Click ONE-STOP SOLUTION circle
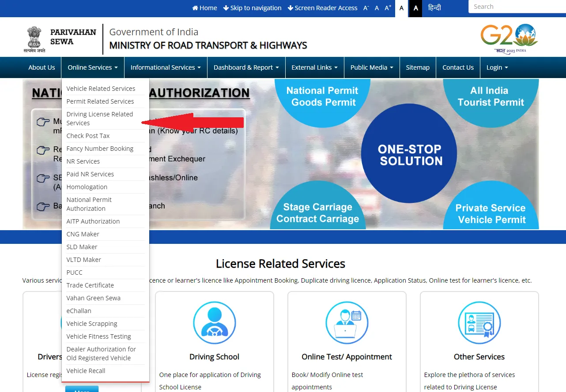The height and width of the screenshot is (392, 566). (x=409, y=154)
